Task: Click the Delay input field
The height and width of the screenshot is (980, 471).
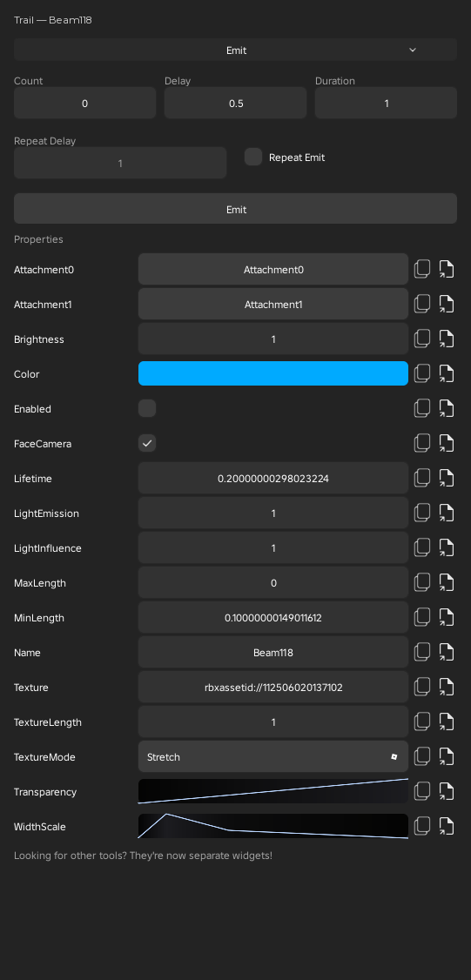Action: click(x=235, y=103)
